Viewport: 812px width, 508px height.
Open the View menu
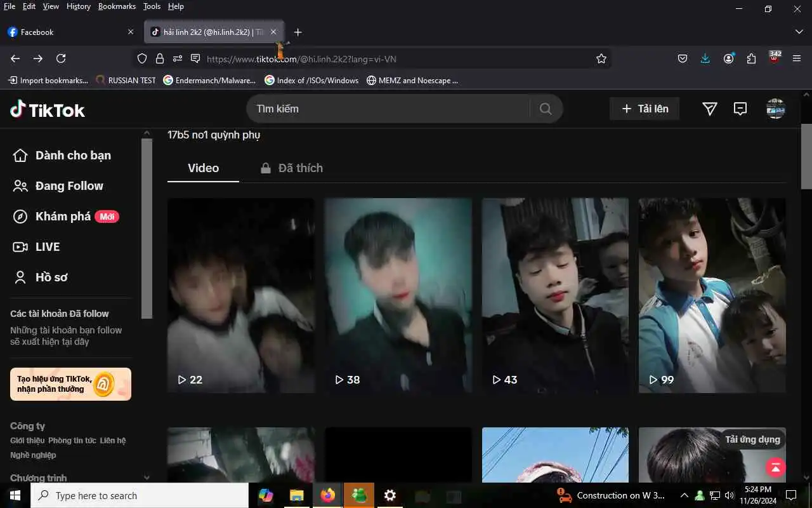point(51,6)
